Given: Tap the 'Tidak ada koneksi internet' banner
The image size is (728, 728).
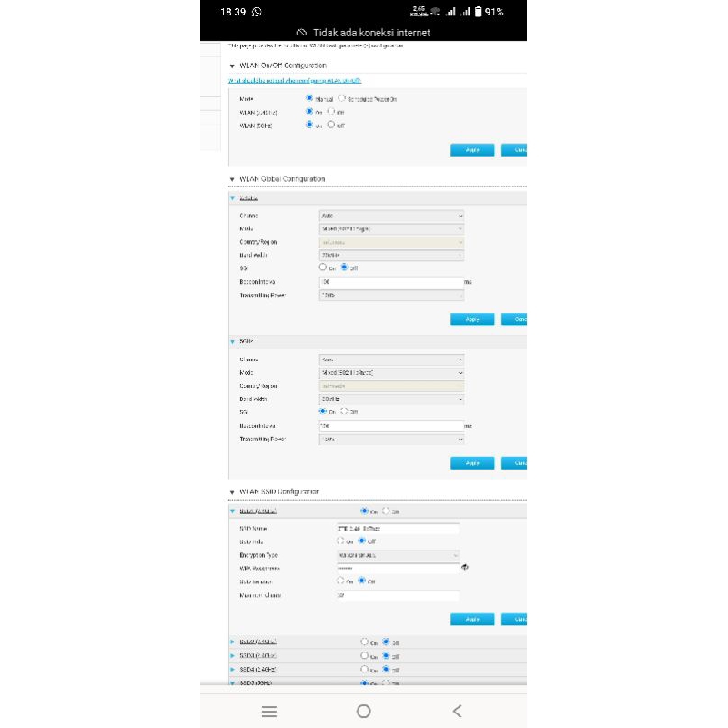Looking at the screenshot, I should [x=363, y=33].
